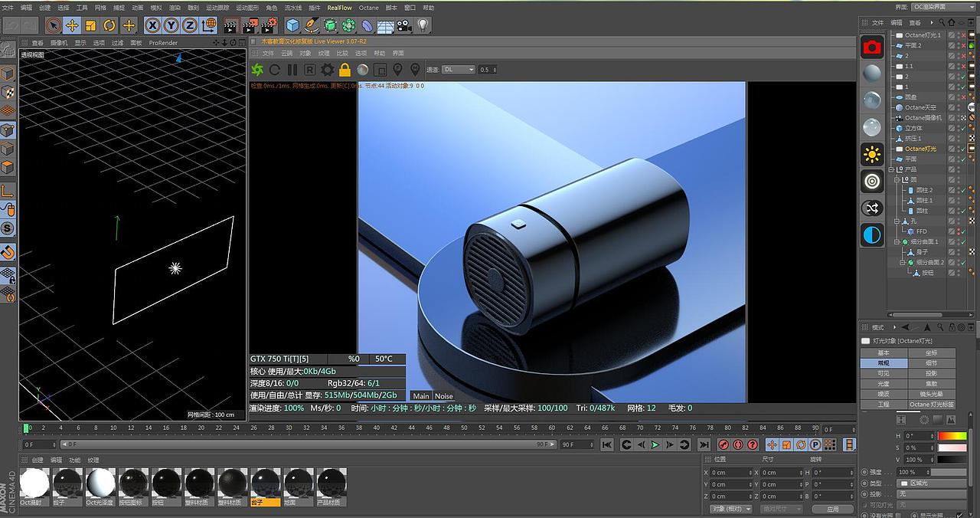Open the ProRender viewport menu
This screenshot has height=518, width=980.
coord(163,43)
